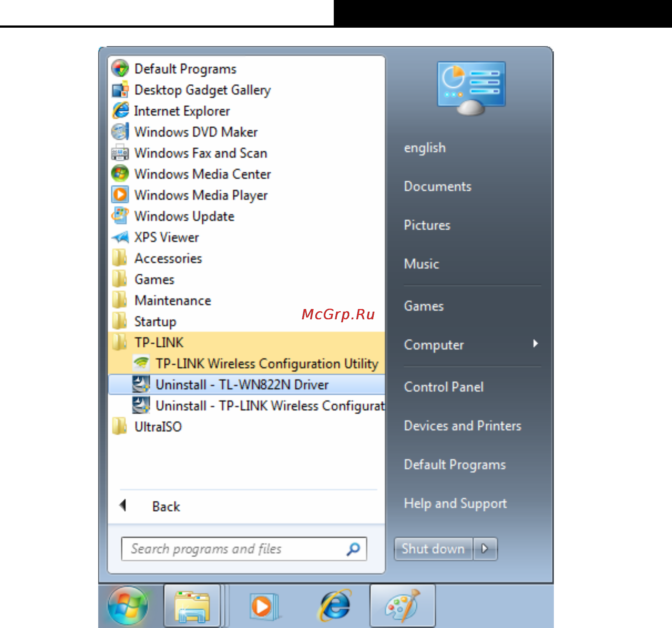Open the Computer submenu arrow
This screenshot has height=628, width=672.
tap(535, 344)
